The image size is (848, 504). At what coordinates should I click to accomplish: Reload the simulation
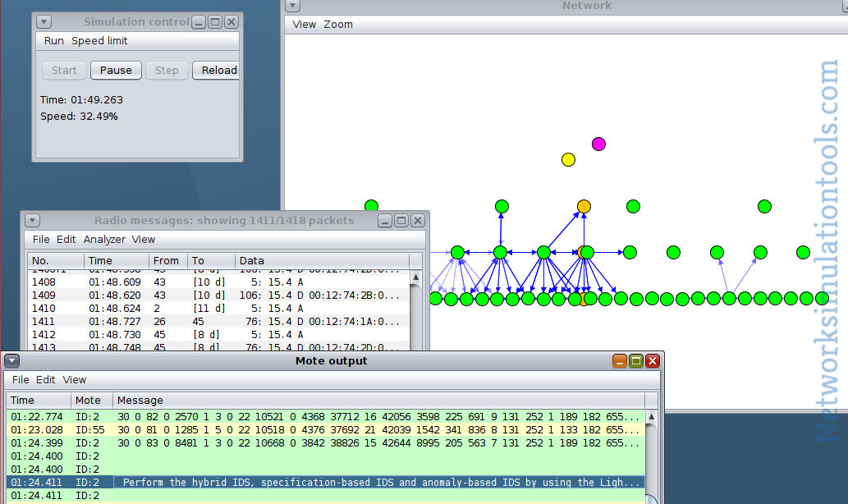click(x=218, y=71)
